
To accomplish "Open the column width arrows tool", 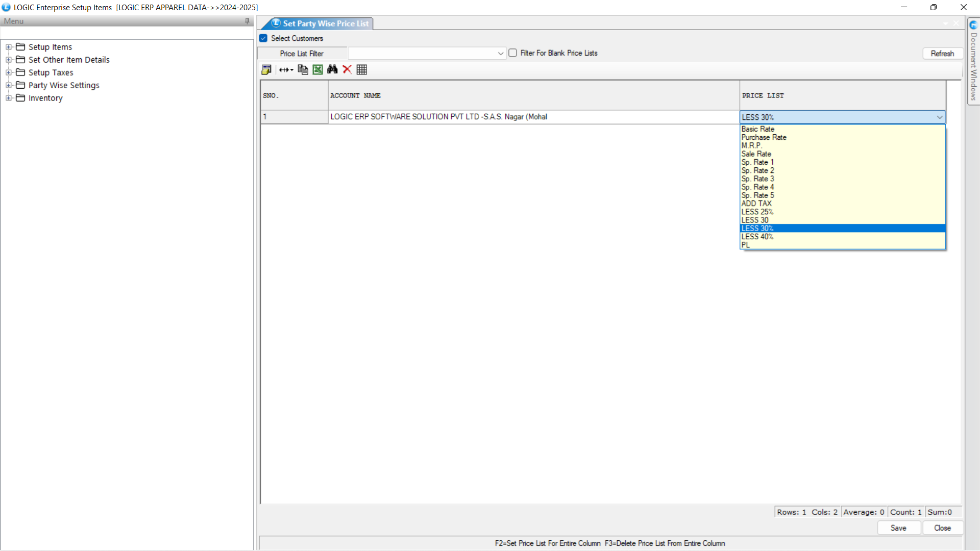I will click(286, 70).
